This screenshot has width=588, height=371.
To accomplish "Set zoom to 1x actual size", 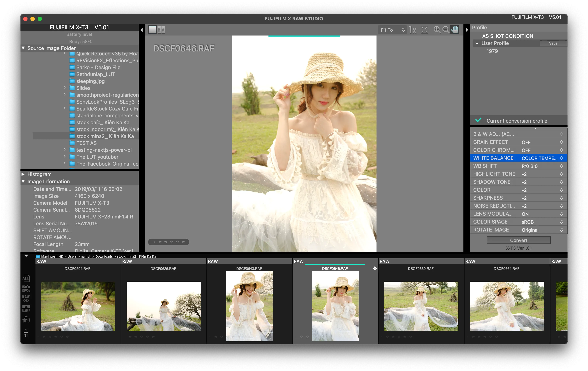I will [x=413, y=30].
